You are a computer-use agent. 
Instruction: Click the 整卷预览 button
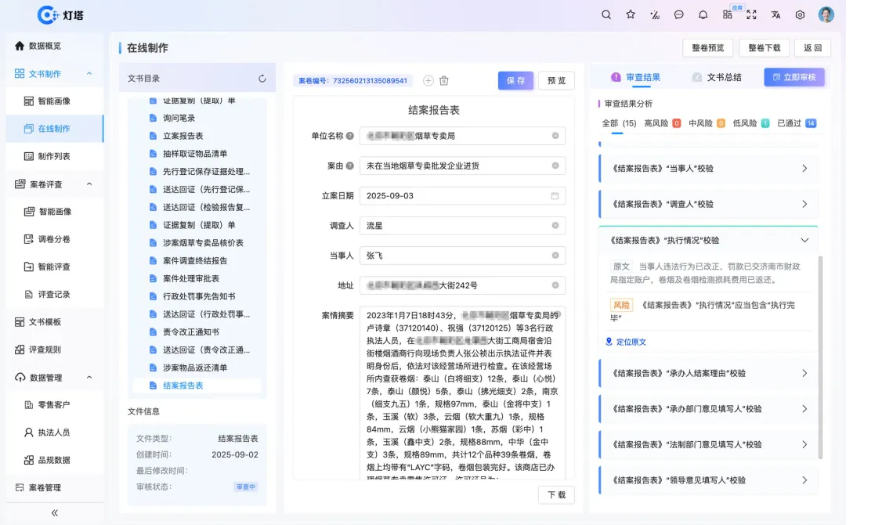pos(707,48)
